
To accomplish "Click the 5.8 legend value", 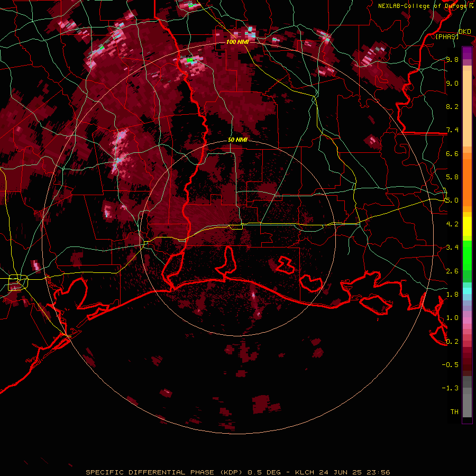I will pyautogui.click(x=452, y=177).
